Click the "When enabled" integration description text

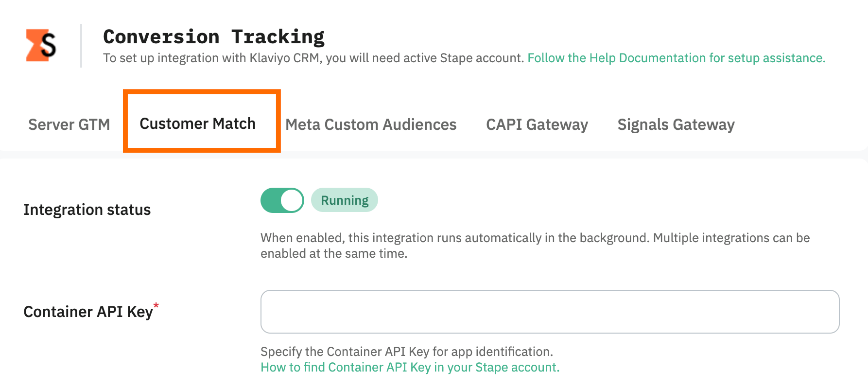[535, 246]
